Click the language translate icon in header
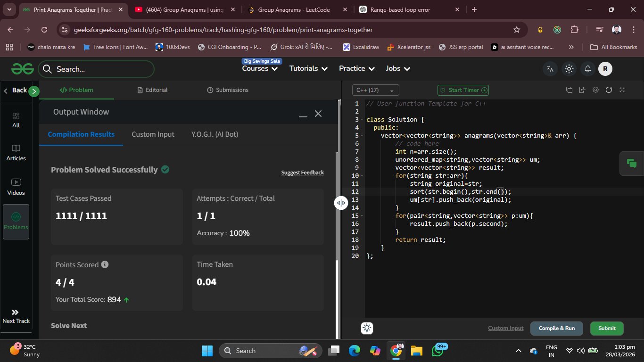 coord(550,69)
